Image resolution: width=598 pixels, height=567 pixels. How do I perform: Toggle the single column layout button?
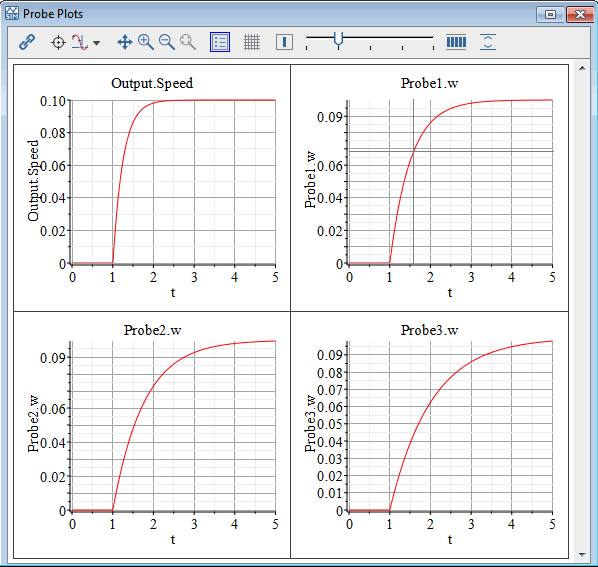[x=284, y=42]
